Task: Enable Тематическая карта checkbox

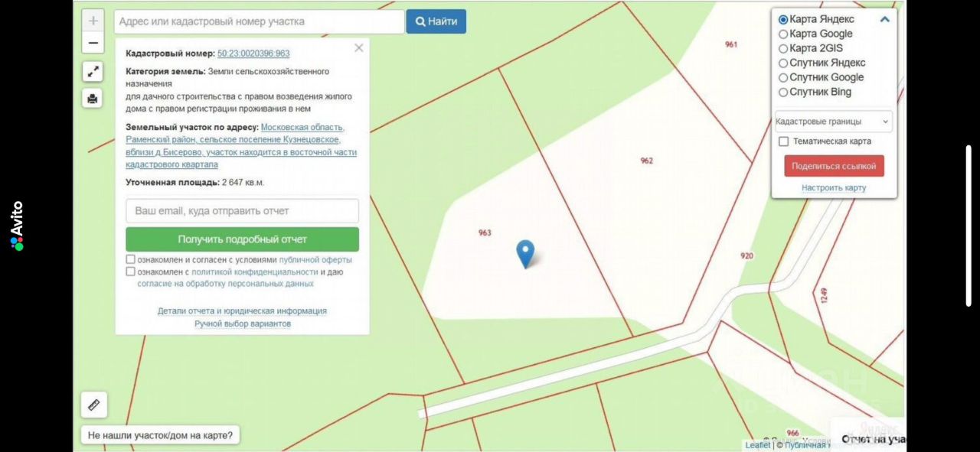Action: 783,141
